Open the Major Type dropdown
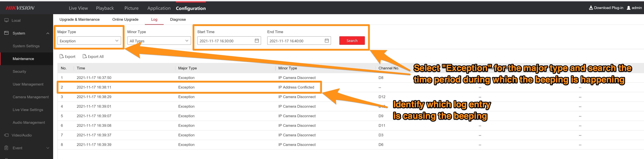Screen dimensions: 644x159 pyautogui.click(x=89, y=41)
